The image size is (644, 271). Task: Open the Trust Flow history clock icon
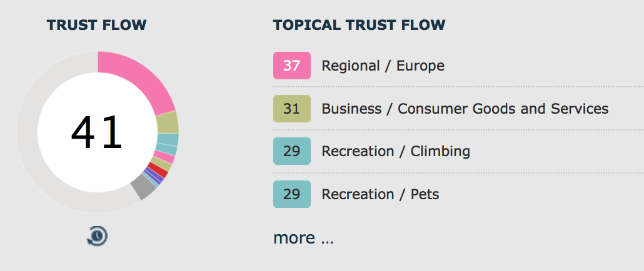97,236
